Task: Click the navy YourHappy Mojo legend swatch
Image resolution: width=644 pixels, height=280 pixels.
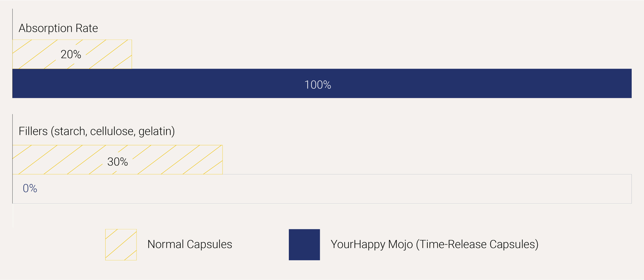Action: 304,245
